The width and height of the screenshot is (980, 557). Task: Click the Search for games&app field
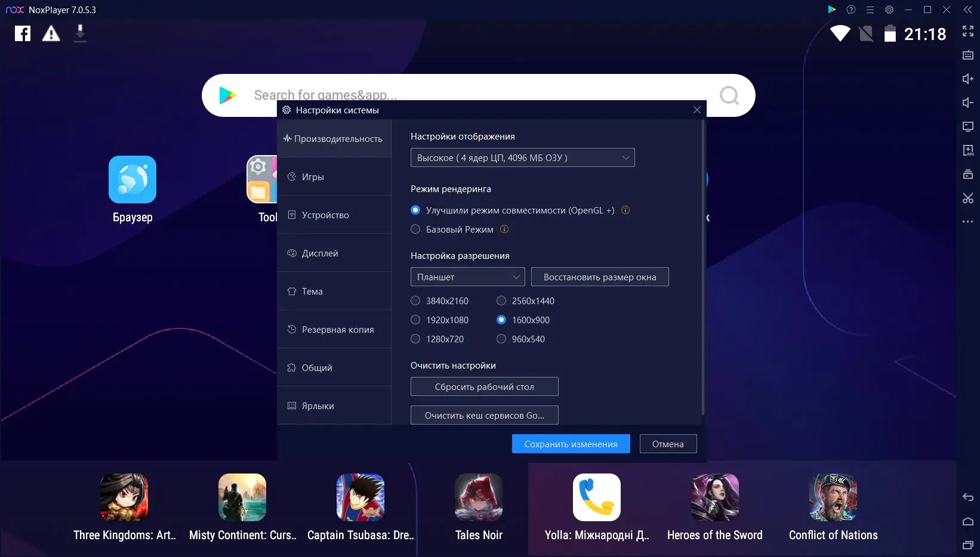click(x=477, y=95)
